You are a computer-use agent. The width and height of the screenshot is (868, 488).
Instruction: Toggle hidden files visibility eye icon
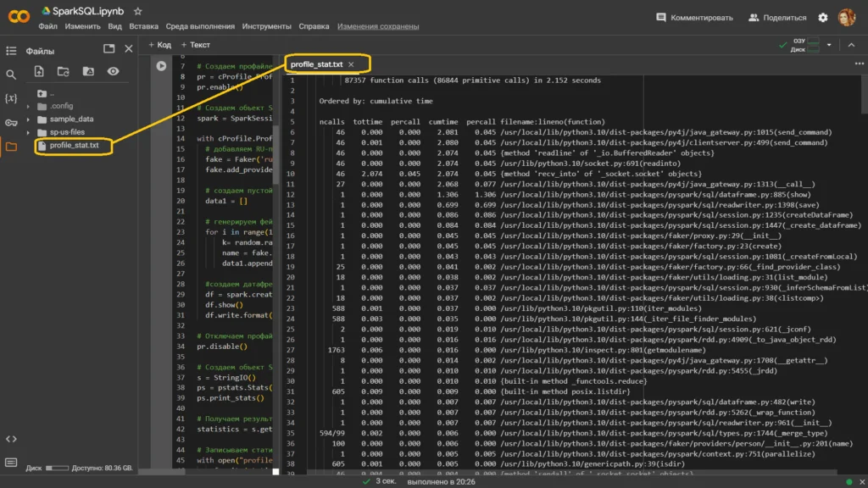(113, 71)
